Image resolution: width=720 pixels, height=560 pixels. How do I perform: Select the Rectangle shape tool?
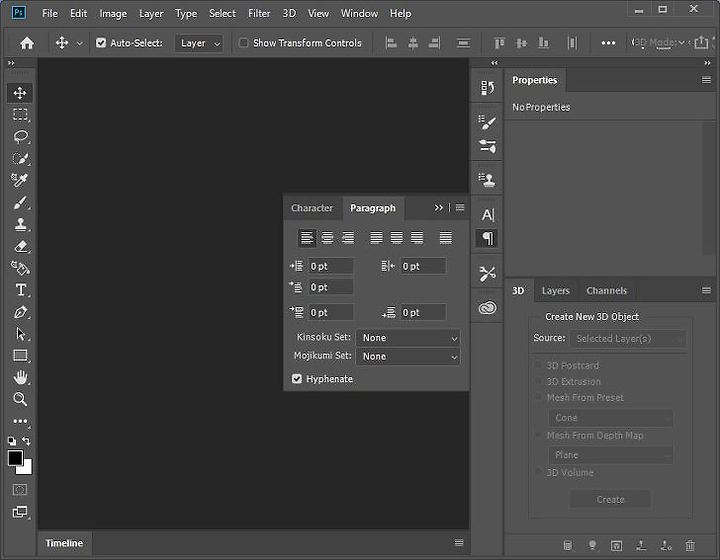[x=20, y=355]
